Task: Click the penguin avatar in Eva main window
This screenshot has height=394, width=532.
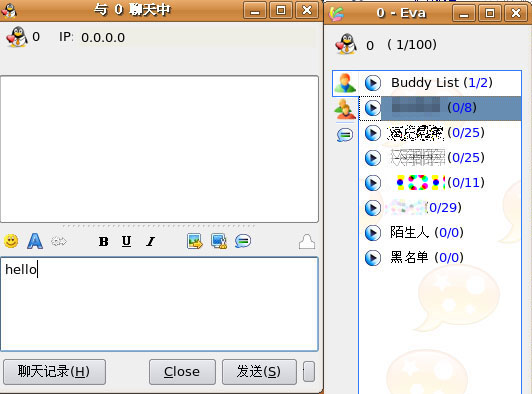Action: coord(346,44)
